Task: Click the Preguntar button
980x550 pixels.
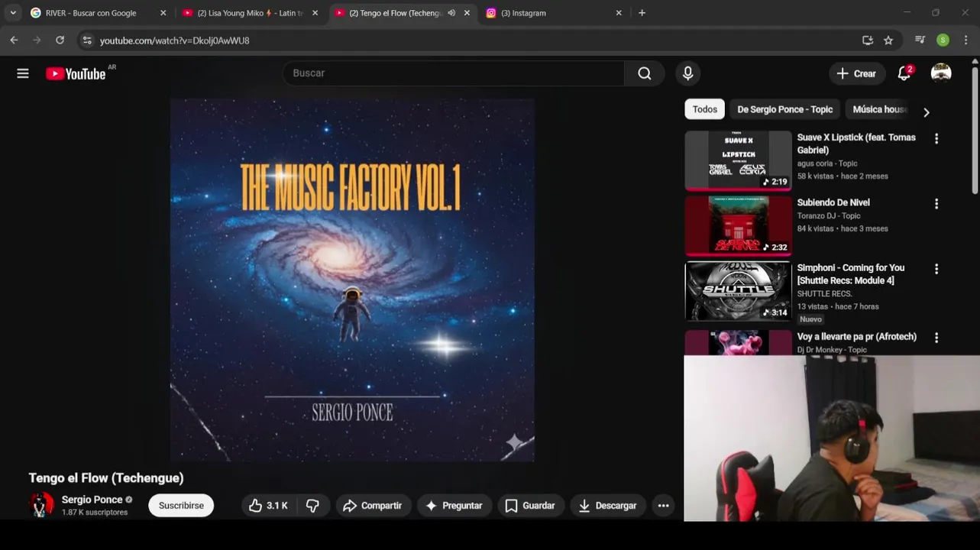Action: click(x=454, y=506)
